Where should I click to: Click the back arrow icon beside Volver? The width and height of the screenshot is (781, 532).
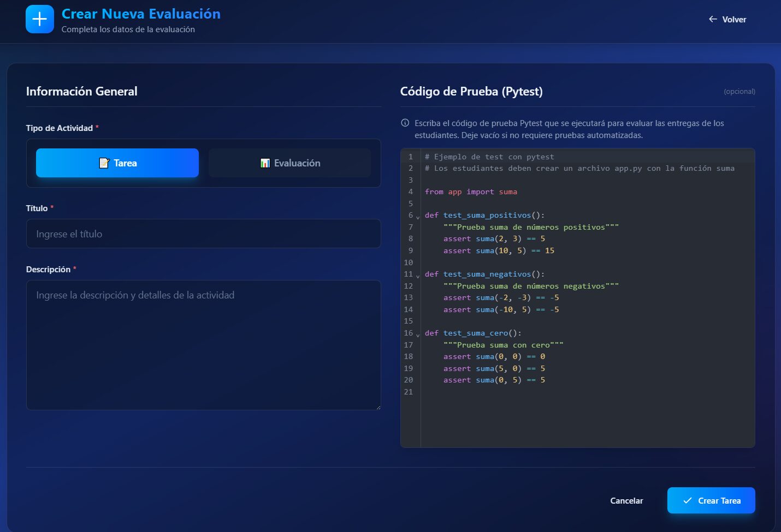tap(713, 19)
